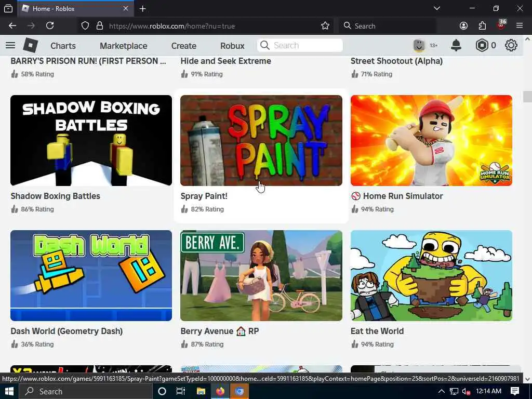Open the Spray Paint game thumbnail
Screen dimensions: 532x399
tap(261, 140)
